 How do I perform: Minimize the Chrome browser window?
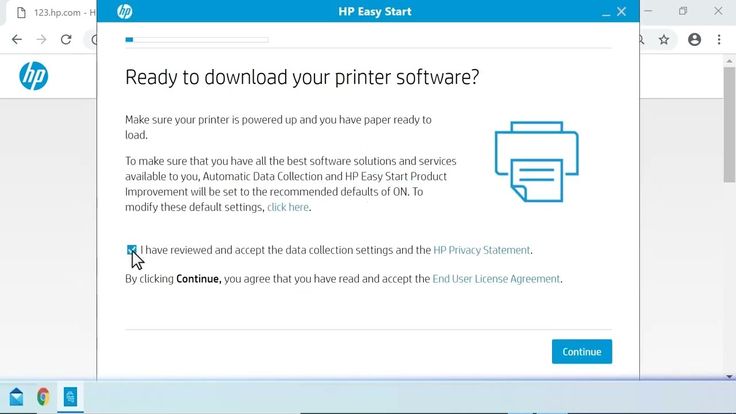pos(648,11)
